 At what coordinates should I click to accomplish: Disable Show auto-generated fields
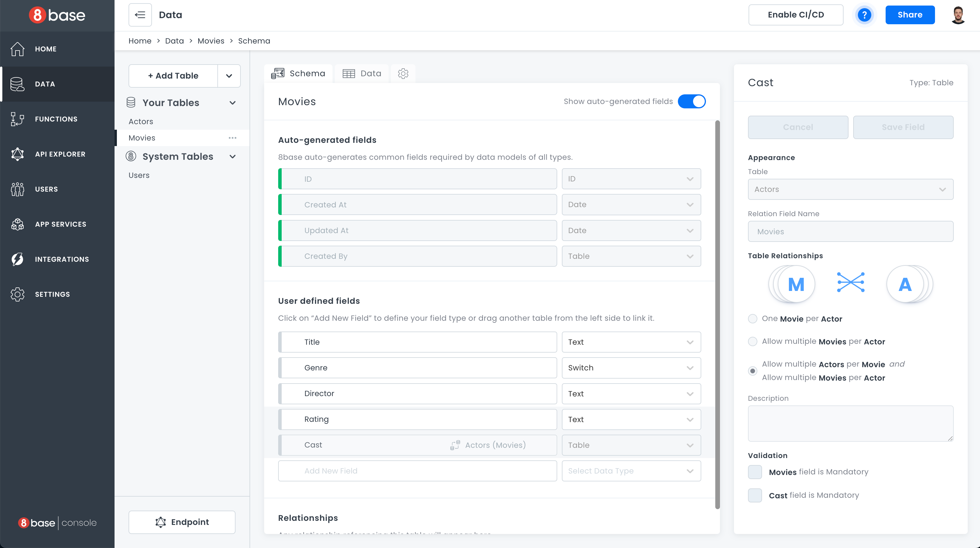[692, 101]
